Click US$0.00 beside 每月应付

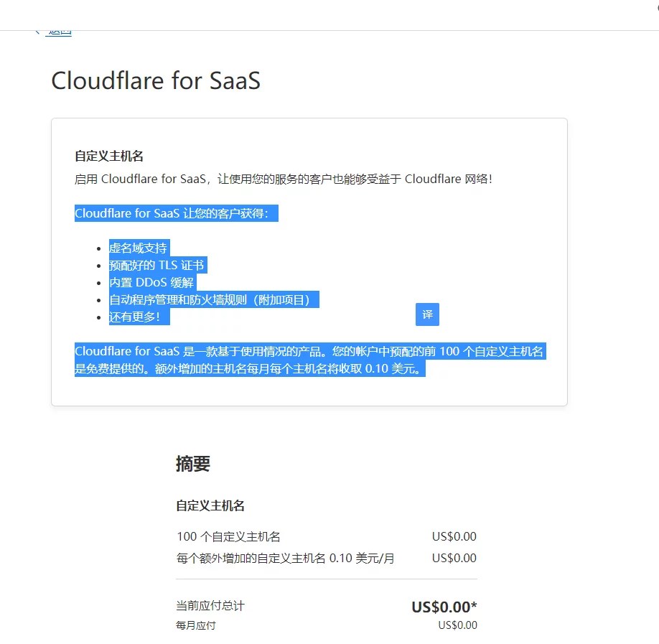[x=458, y=625]
